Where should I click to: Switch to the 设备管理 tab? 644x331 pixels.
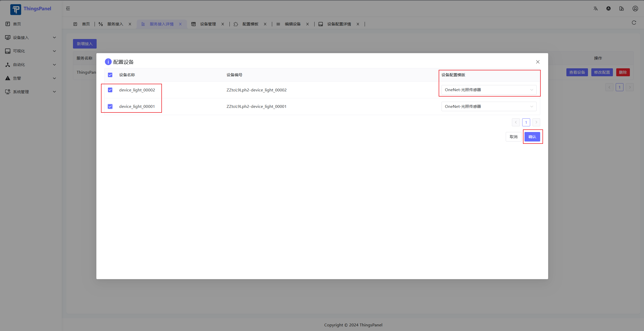[x=208, y=24]
